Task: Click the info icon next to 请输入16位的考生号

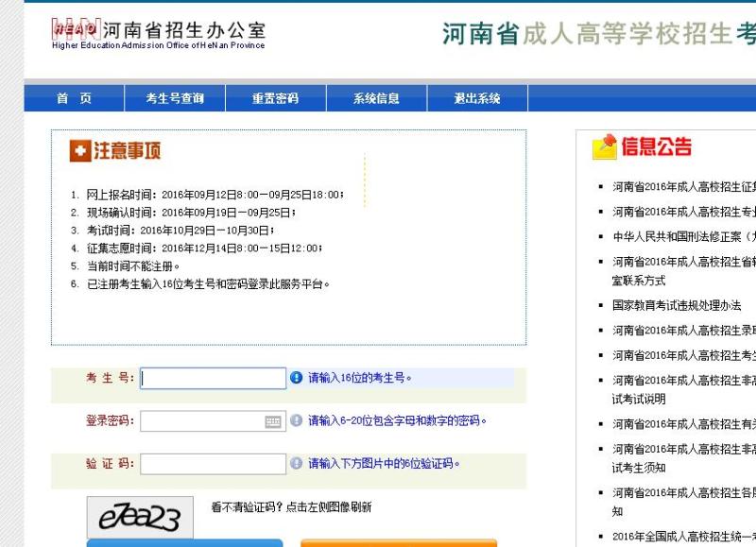Action: pyautogui.click(x=296, y=378)
